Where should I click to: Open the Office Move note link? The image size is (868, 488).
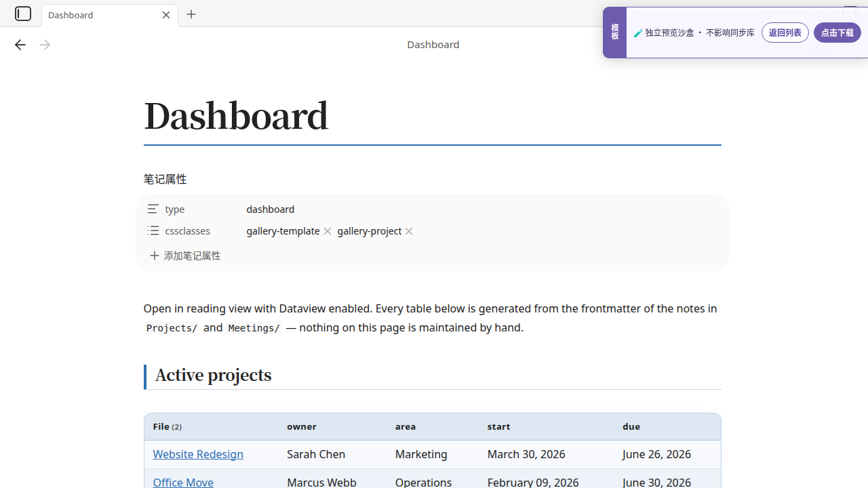coord(183,482)
